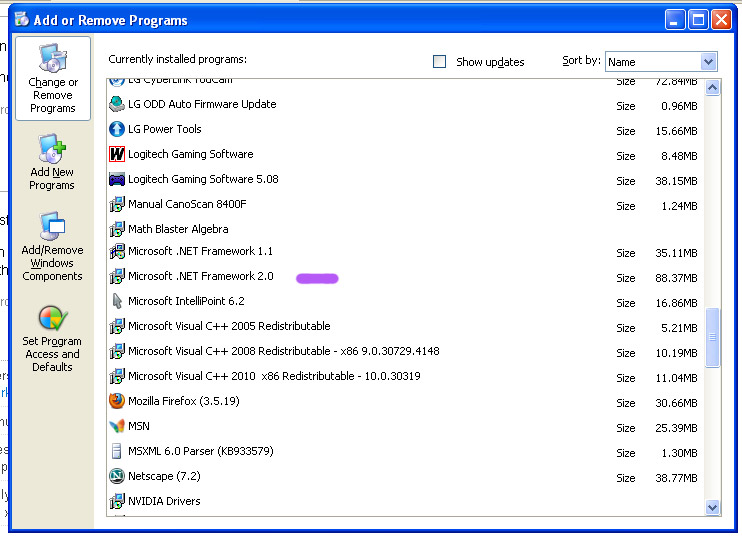Screen dimensions: 742x537
Task: Open Change or Remove Programs panel icon
Action: point(53,58)
